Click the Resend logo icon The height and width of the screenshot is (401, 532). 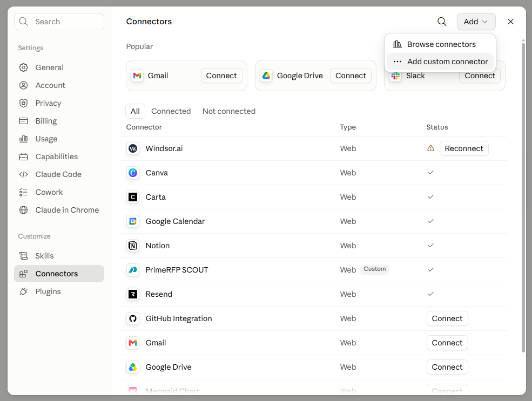click(x=133, y=294)
